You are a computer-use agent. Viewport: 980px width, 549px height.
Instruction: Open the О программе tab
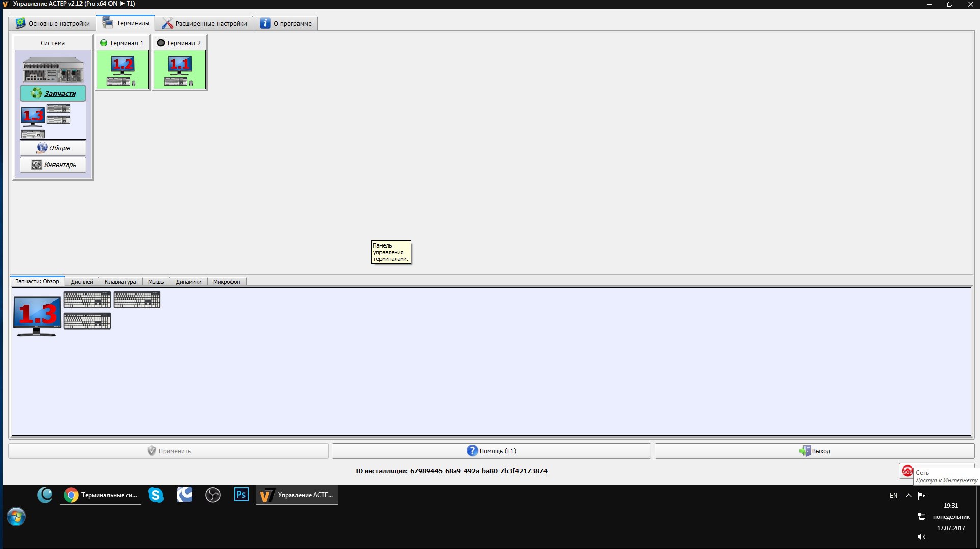[286, 23]
